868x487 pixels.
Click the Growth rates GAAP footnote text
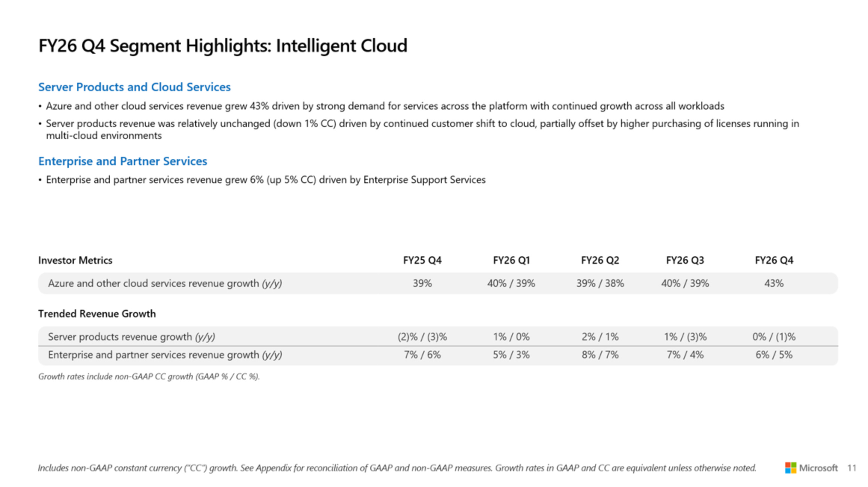[149, 376]
